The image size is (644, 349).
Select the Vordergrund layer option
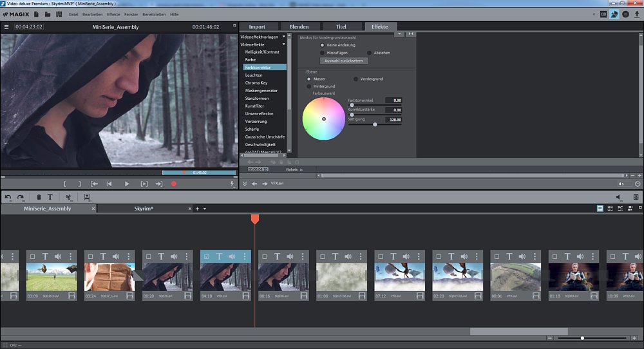pyautogui.click(x=355, y=79)
